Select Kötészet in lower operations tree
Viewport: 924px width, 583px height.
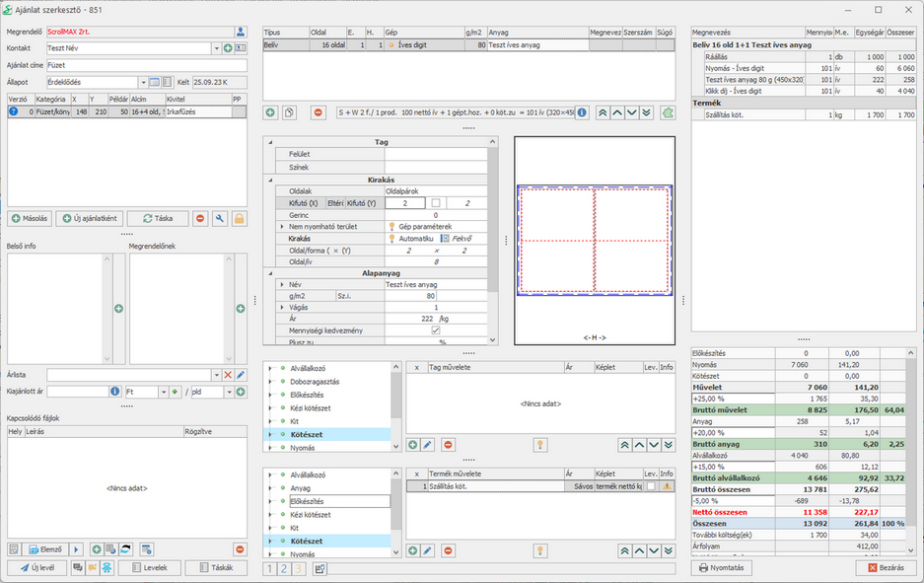click(x=306, y=541)
